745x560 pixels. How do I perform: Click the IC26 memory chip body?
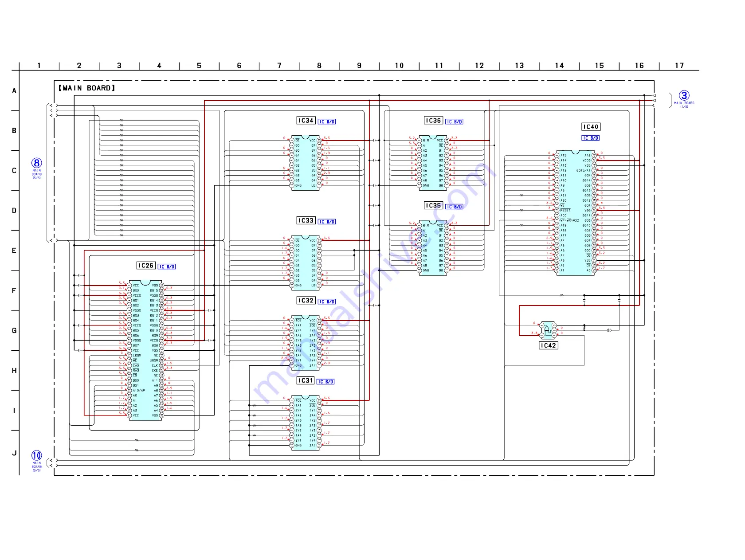145,350
